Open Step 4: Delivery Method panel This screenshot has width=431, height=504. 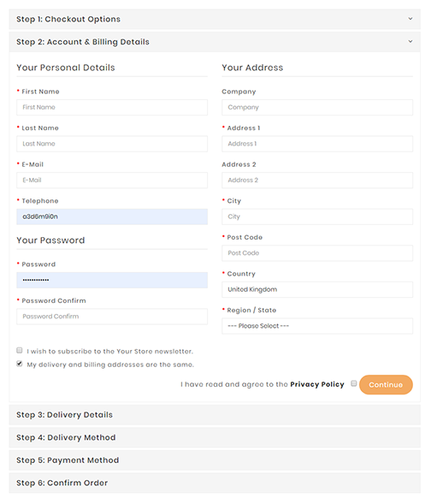[215, 438]
